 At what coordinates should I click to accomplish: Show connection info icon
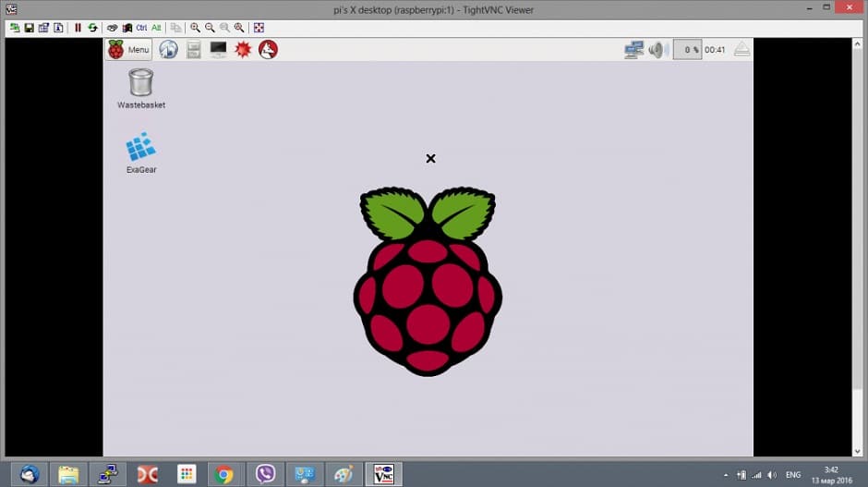pos(58,28)
